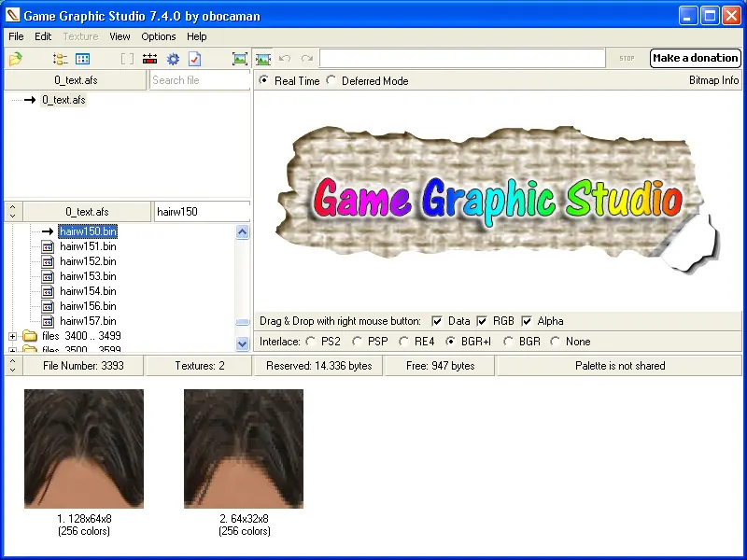This screenshot has width=747, height=560.
Task: Click the Palette is not shared status
Action: click(620, 366)
